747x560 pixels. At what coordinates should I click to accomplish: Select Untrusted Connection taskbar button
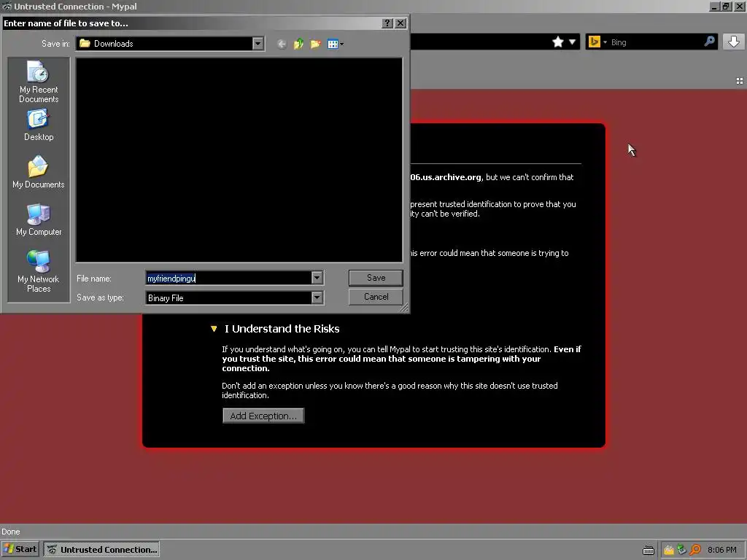click(101, 549)
